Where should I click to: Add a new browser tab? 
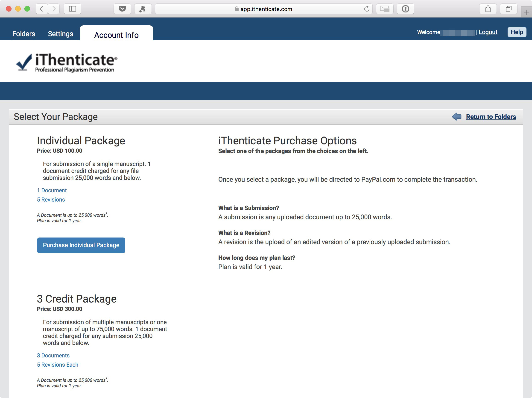tap(526, 12)
